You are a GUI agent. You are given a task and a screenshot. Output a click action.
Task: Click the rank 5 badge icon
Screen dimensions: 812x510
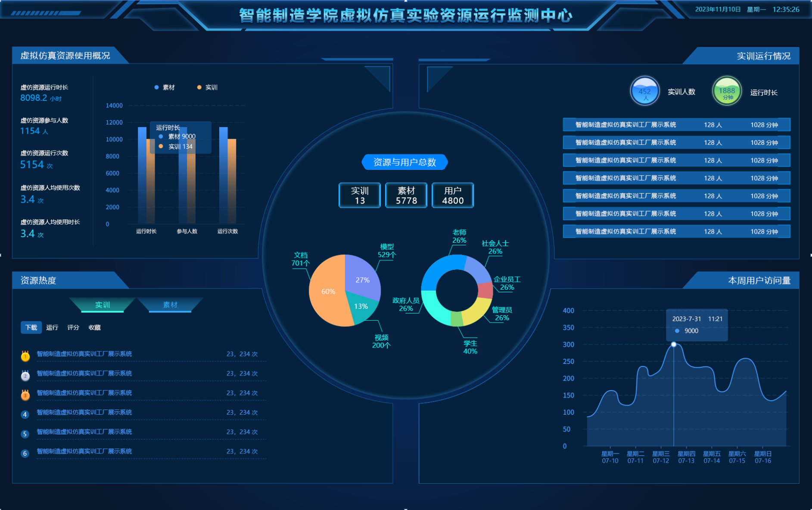[x=25, y=434]
